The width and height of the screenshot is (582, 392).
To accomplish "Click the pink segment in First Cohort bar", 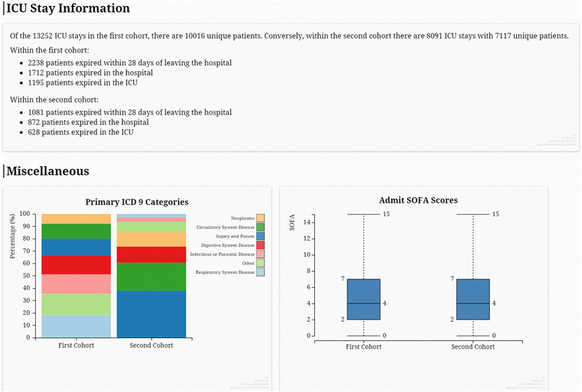I will tap(76, 284).
